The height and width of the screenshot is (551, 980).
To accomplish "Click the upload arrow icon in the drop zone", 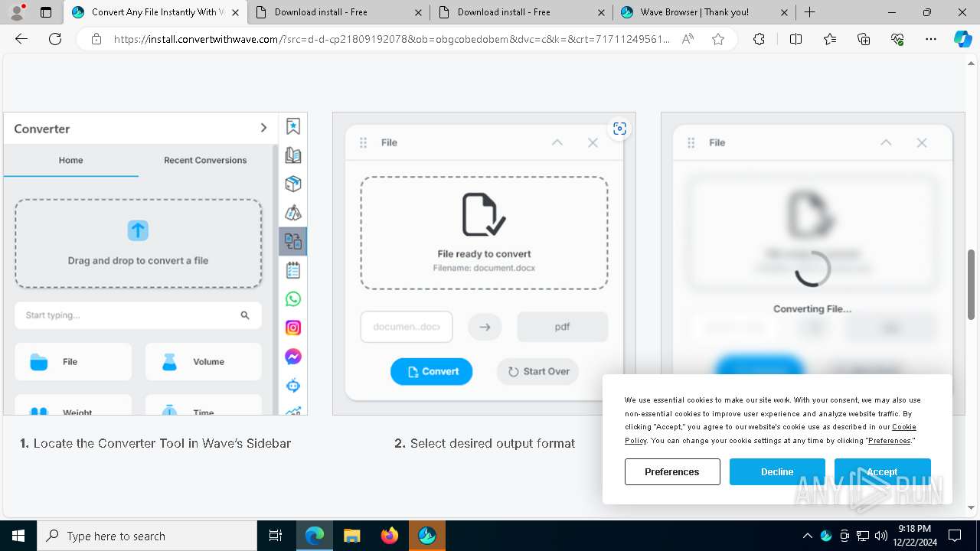I will click(138, 230).
